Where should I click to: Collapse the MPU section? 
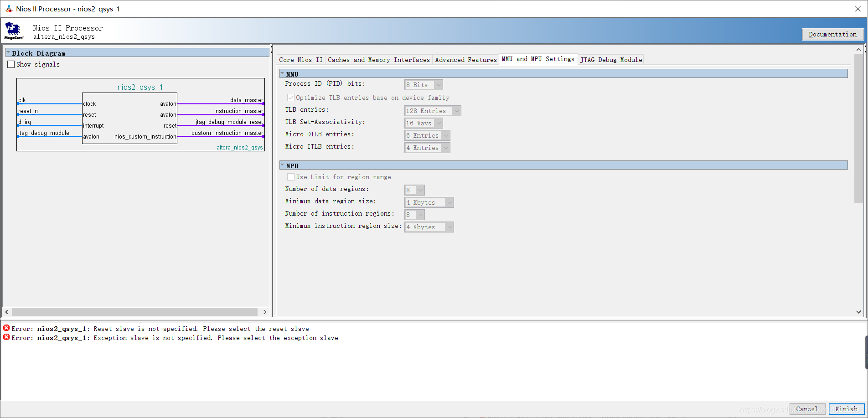[x=282, y=165]
